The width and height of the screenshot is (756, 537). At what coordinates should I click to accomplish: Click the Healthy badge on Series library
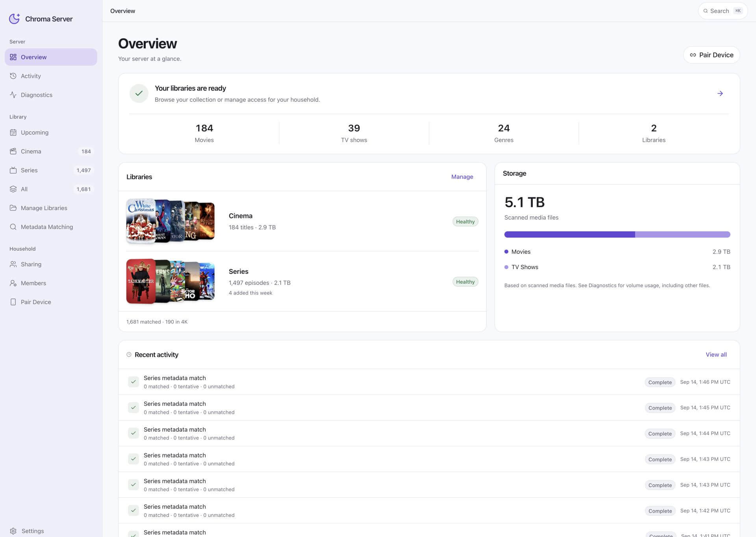[465, 282]
